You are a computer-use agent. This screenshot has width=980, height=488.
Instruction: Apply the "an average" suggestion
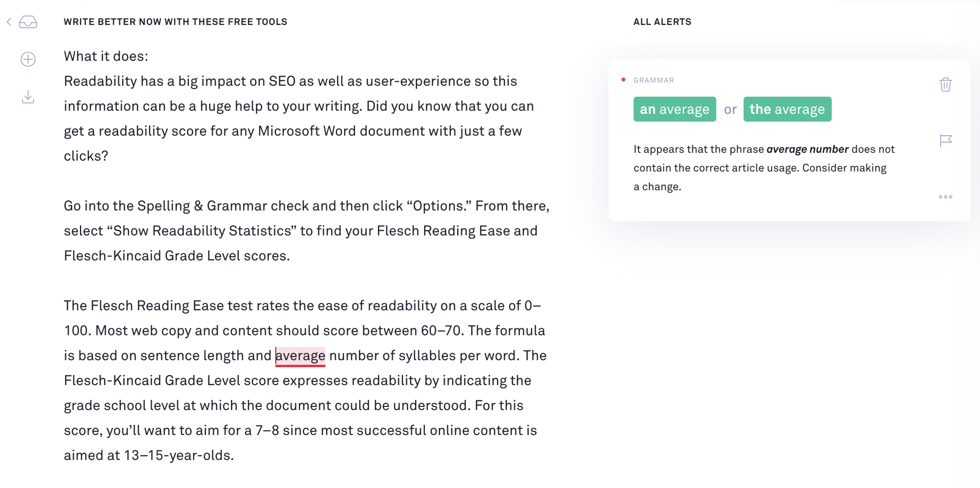[674, 109]
